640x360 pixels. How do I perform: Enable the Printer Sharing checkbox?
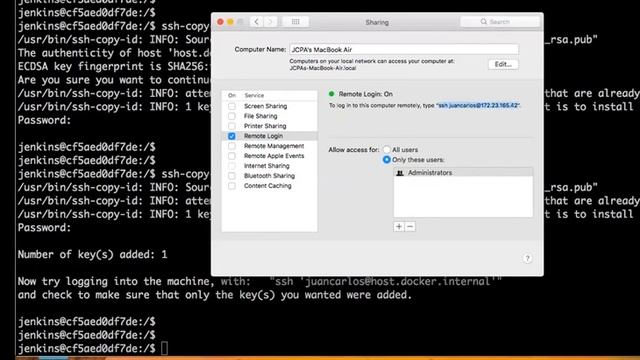tap(232, 126)
